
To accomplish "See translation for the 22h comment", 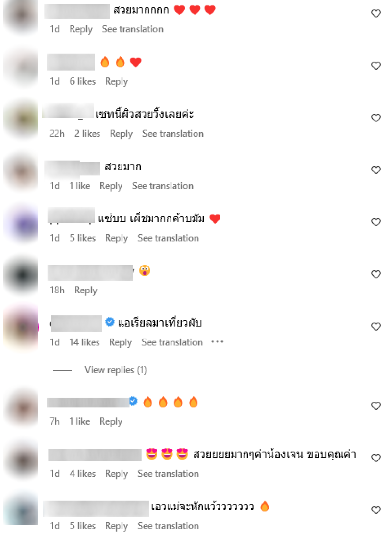I will click(172, 134).
